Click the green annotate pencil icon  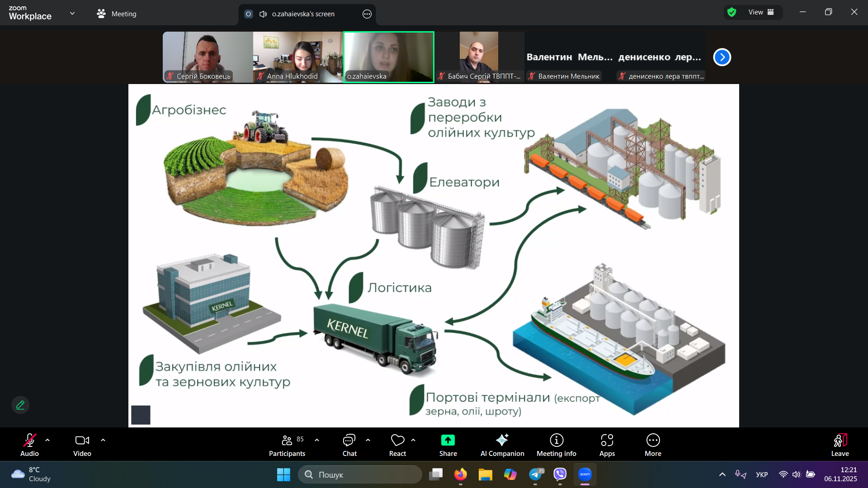(x=20, y=405)
